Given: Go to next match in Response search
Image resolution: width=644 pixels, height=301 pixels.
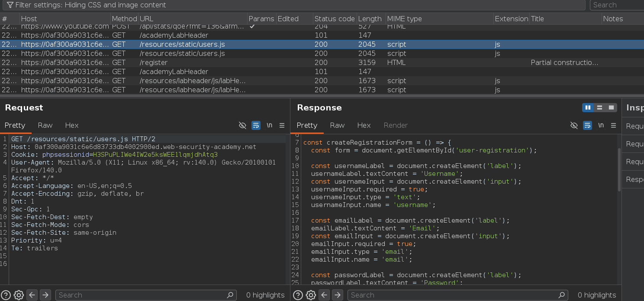Looking at the screenshot, I should [338, 295].
